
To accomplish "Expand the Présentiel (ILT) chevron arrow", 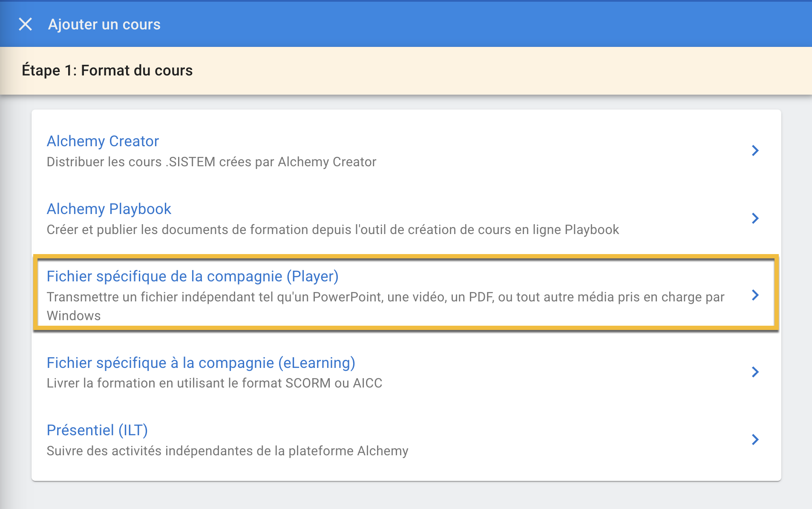I will 756,440.
